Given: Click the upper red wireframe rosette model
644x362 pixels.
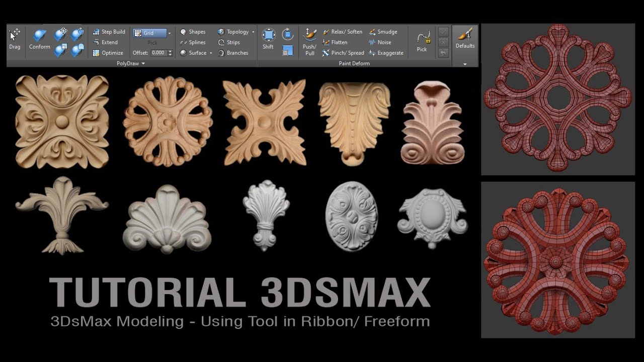Looking at the screenshot, I should (x=558, y=98).
